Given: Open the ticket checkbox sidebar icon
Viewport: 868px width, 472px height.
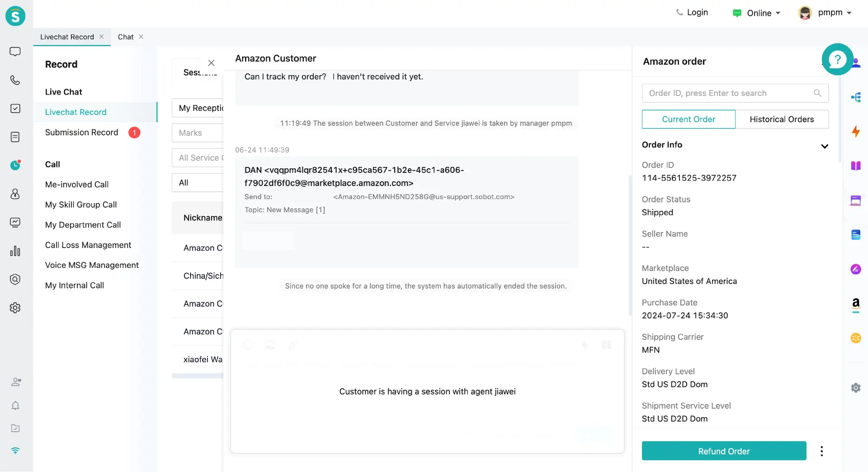Looking at the screenshot, I should (x=15, y=109).
